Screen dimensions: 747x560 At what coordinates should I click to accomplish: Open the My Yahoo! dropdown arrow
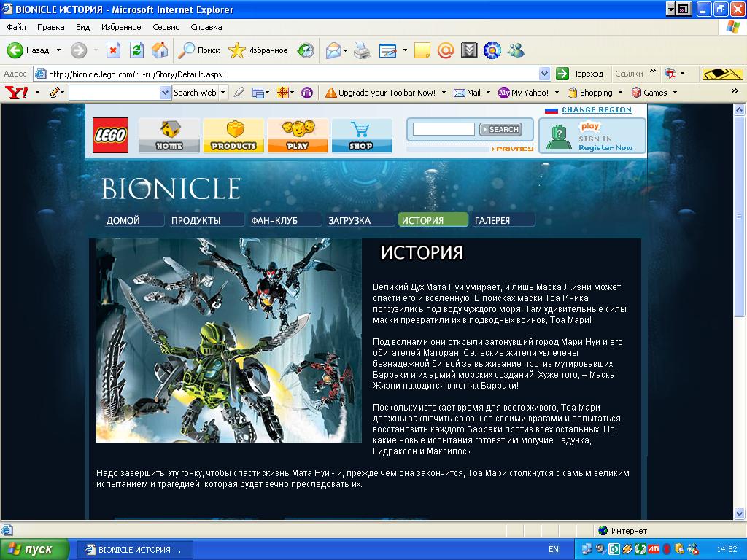pyautogui.click(x=557, y=93)
